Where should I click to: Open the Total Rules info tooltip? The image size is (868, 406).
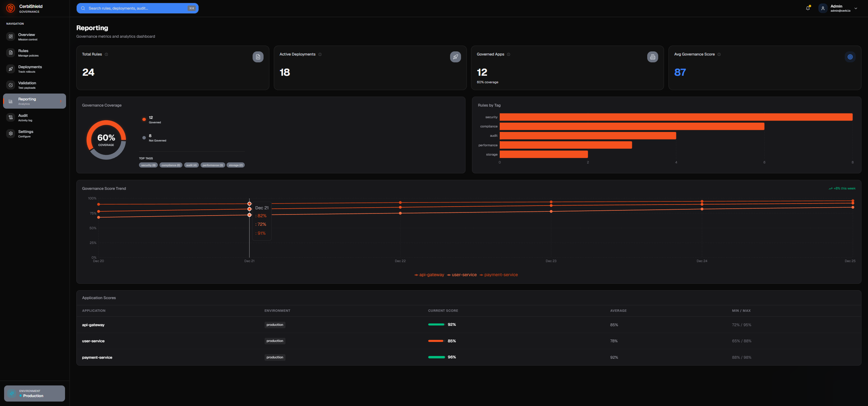click(x=106, y=54)
